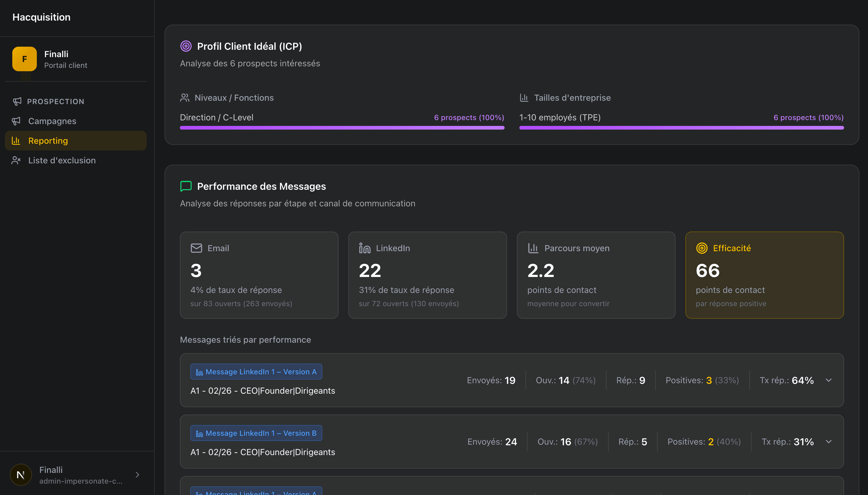Click '4% de taux de réponse' text
This screenshot has height=495, width=868.
[236, 290]
